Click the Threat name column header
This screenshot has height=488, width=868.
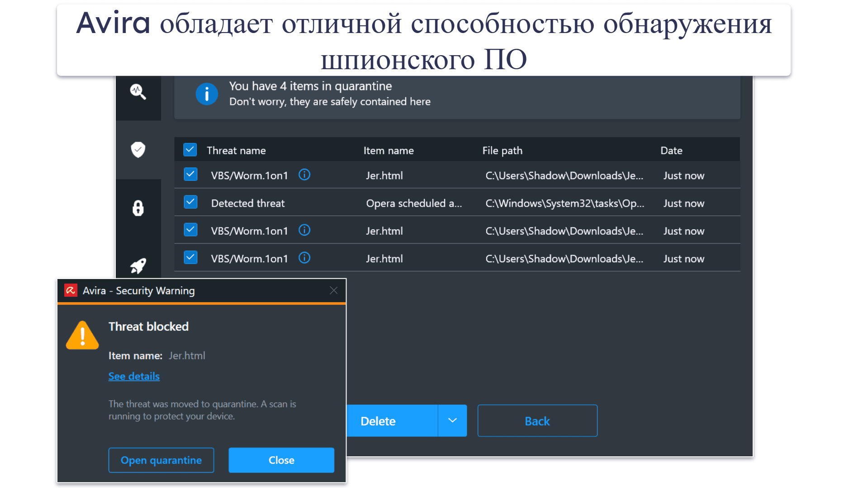coord(236,151)
